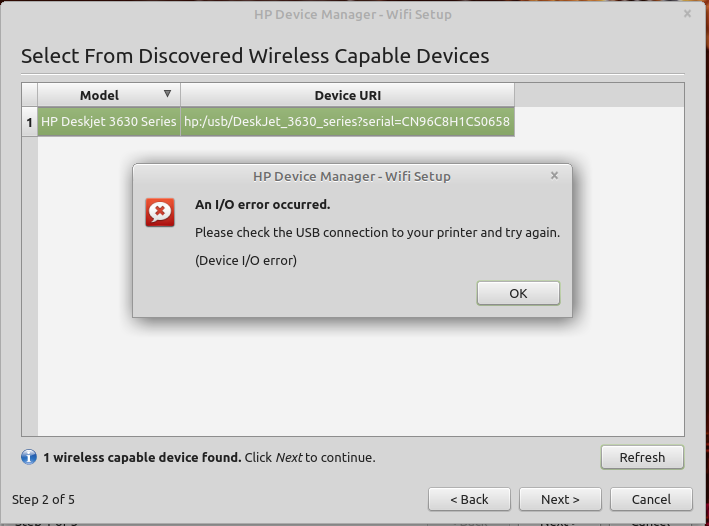Go to next step with Next >
709x526 pixels.
[x=560, y=499]
